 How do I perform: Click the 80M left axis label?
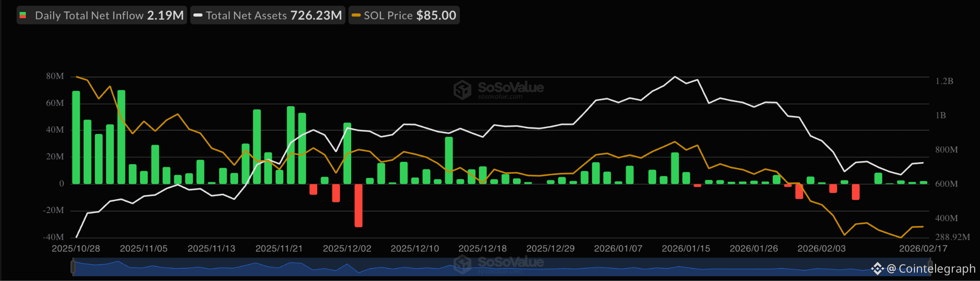55,76
